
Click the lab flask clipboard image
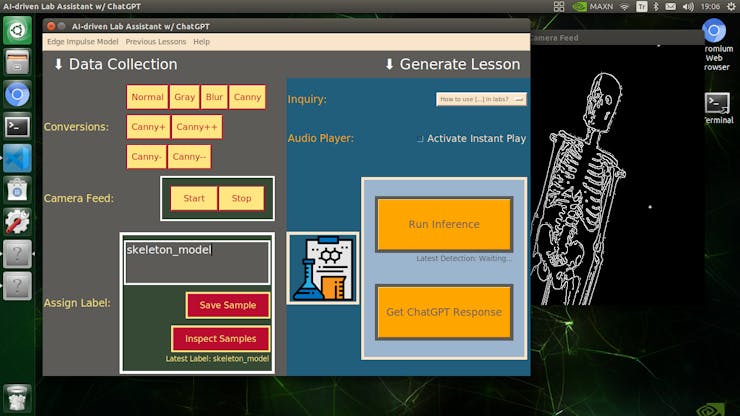click(x=323, y=268)
